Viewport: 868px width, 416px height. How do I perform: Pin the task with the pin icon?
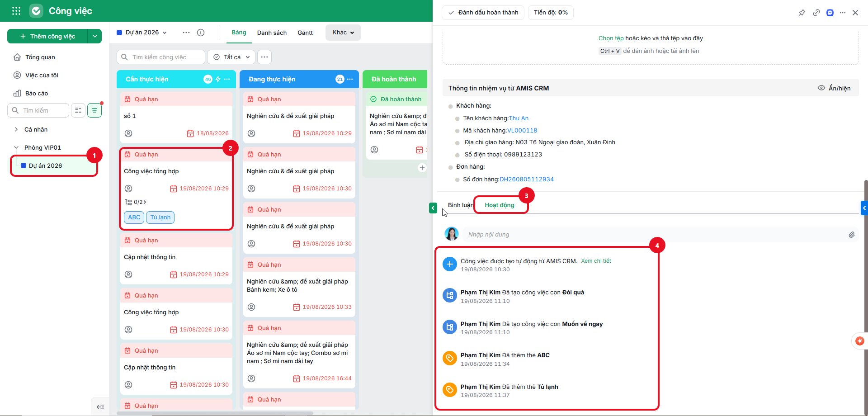802,13
